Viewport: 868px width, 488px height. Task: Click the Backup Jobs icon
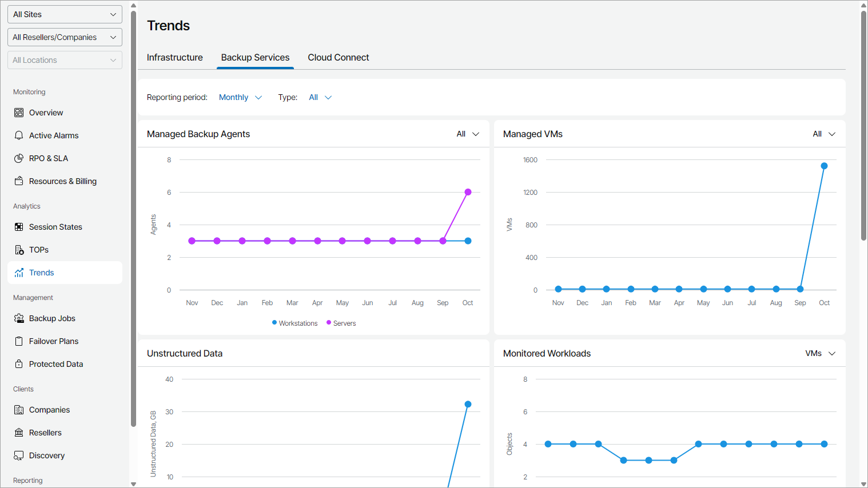(x=19, y=318)
